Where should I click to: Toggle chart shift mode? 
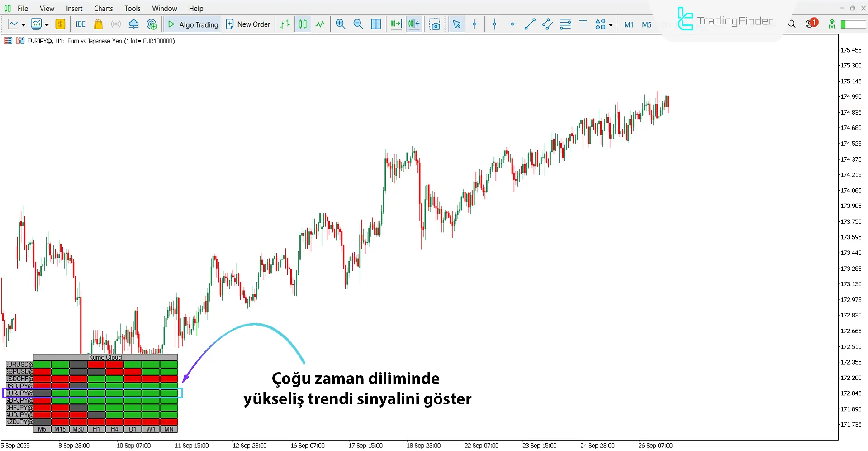click(x=413, y=24)
